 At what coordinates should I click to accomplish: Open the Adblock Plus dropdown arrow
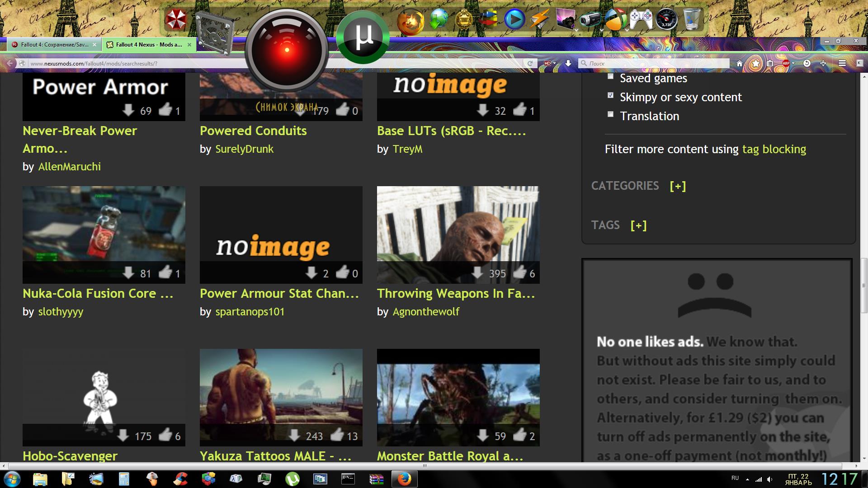(x=793, y=64)
